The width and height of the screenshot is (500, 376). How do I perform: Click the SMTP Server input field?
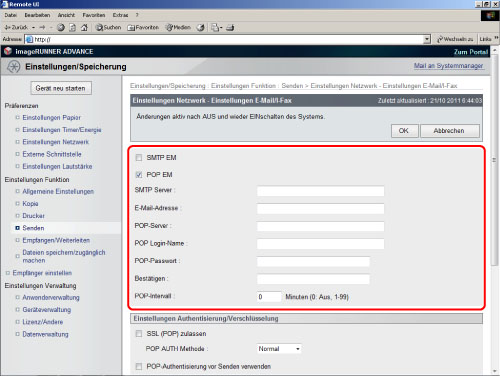[320, 191]
